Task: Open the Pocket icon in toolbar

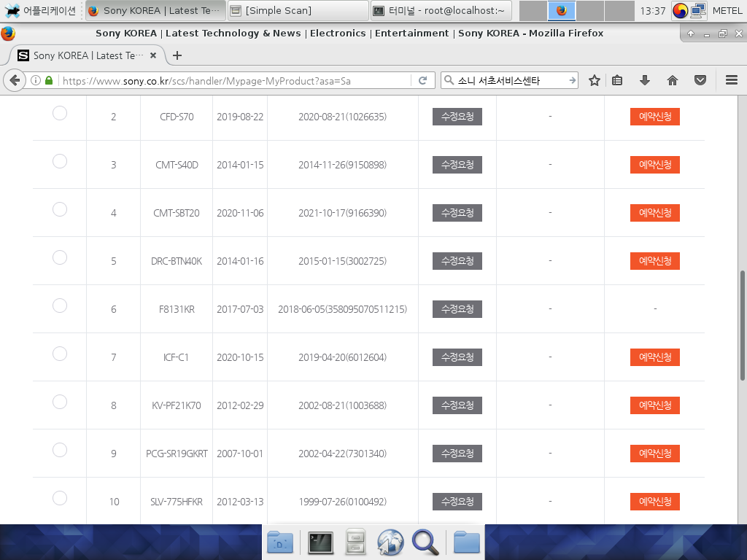Action: click(x=700, y=81)
